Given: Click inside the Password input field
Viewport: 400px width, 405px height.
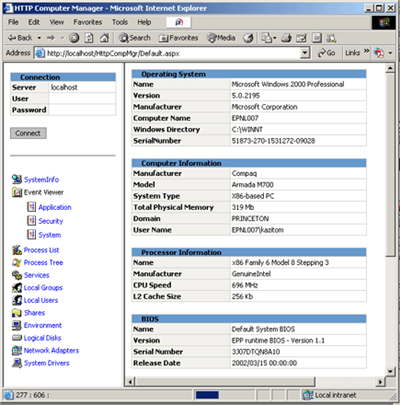Looking at the screenshot, I should pos(82,110).
